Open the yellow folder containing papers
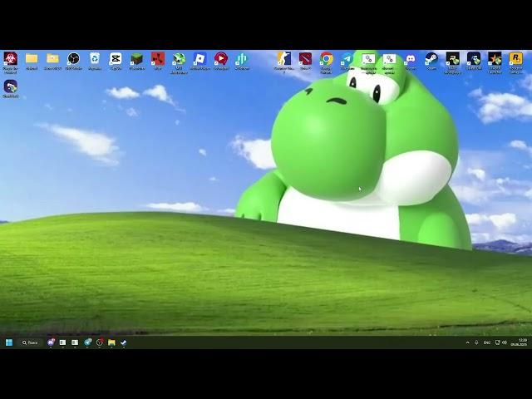The image size is (532, 399). (x=52, y=59)
